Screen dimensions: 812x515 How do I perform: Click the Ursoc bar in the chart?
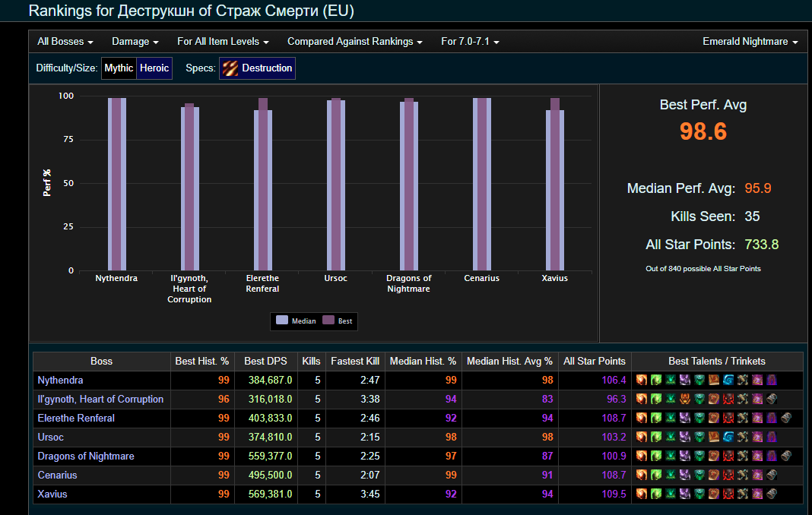click(x=336, y=185)
